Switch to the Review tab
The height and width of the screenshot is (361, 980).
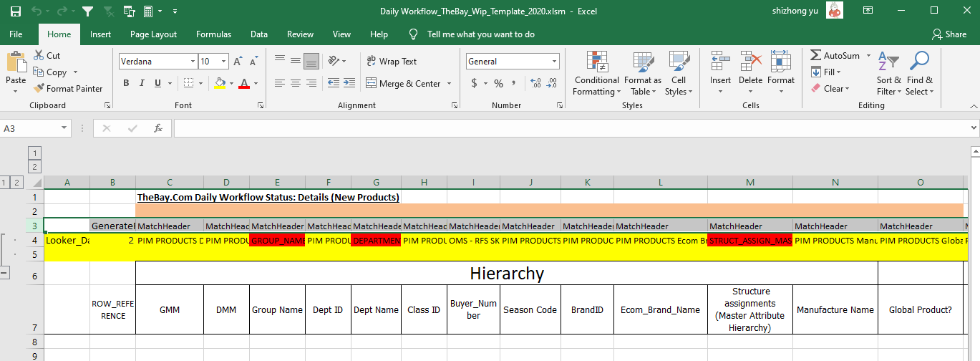(300, 34)
